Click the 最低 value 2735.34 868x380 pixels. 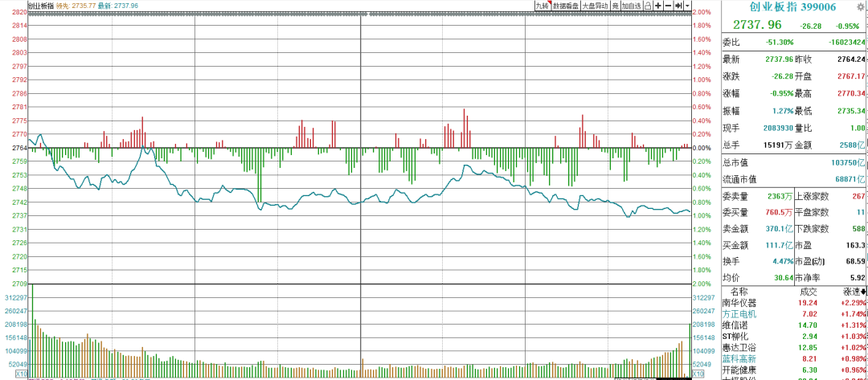pos(850,111)
